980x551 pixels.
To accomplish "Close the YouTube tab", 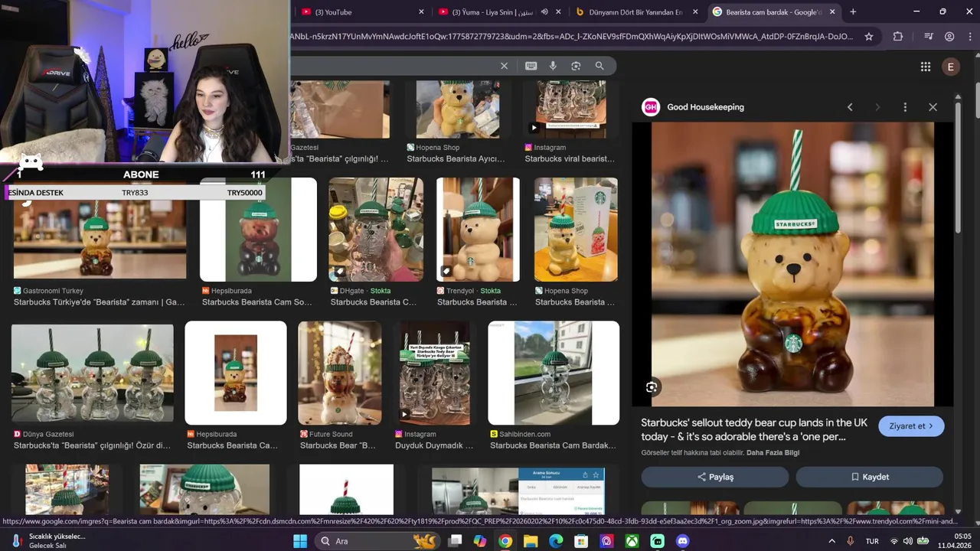I will 421,12.
